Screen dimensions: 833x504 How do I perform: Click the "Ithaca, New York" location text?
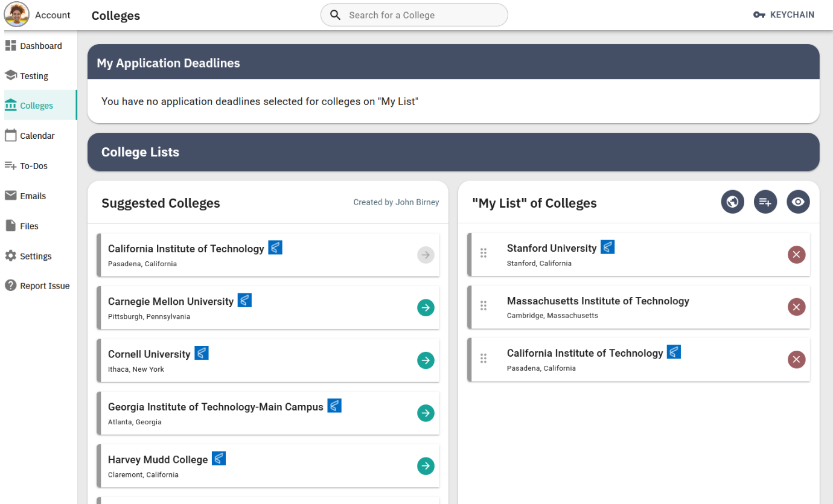(x=136, y=369)
